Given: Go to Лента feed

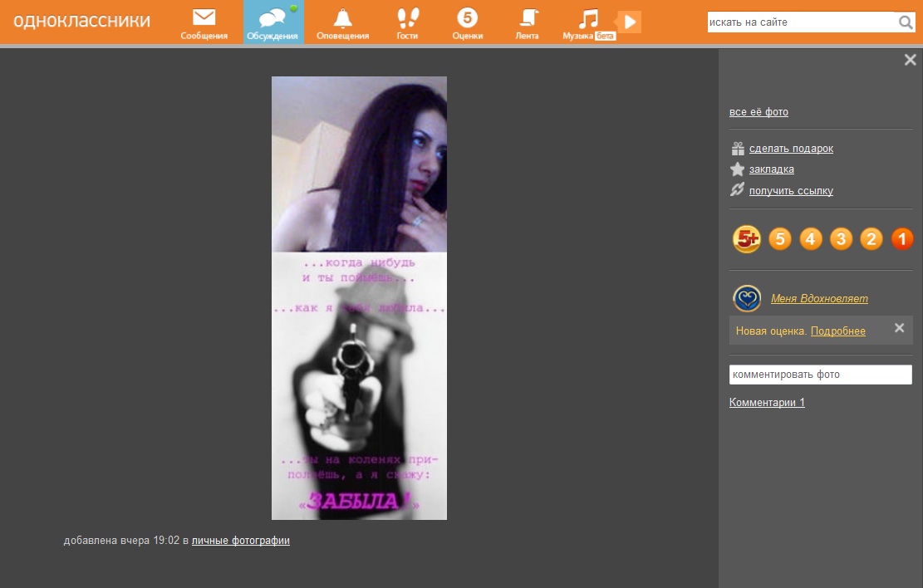Looking at the screenshot, I should coord(527,23).
